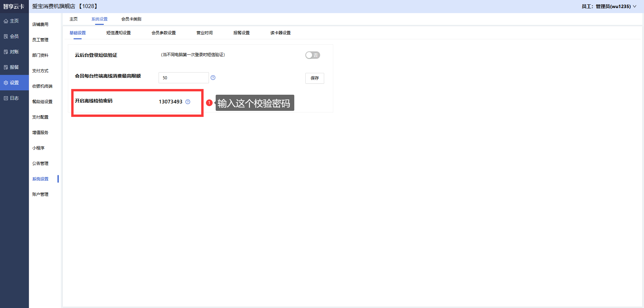Open the 日志 log sidebar icon
The image size is (644, 308).
(6, 98)
